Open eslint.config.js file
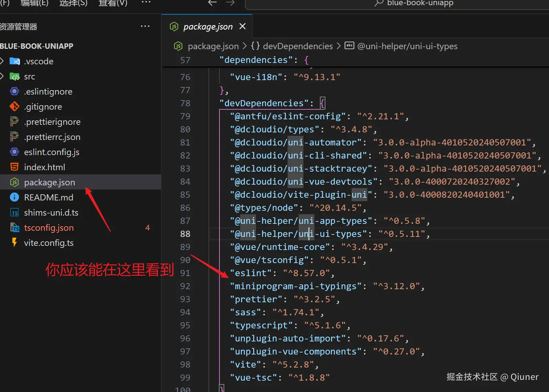This screenshot has height=392, width=549. tap(52, 152)
